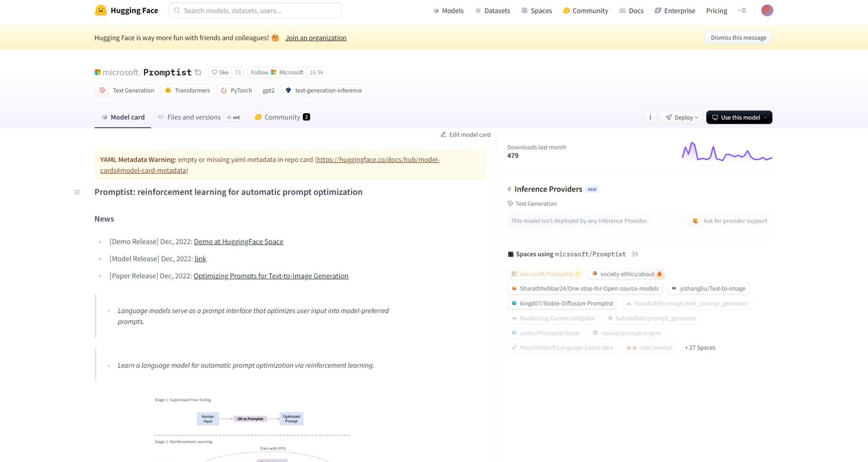Click the table of contents icon
The height and width of the screenshot is (462, 868).
tap(77, 192)
